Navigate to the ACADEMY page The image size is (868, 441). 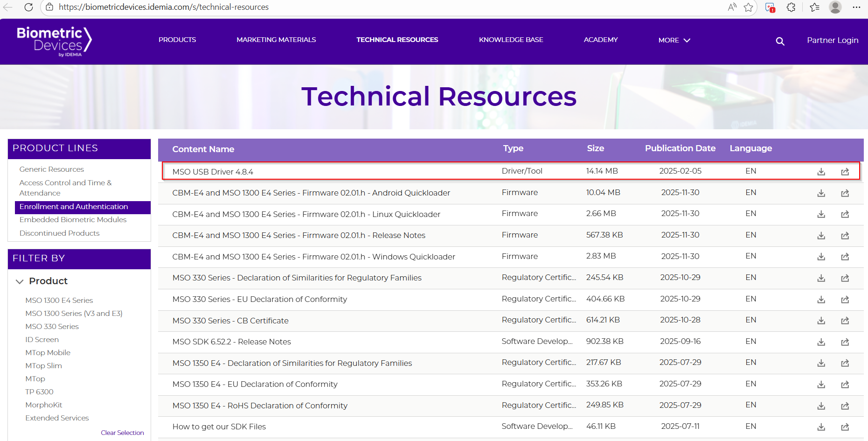click(601, 40)
